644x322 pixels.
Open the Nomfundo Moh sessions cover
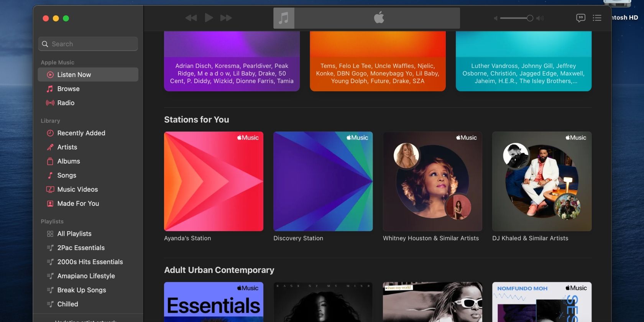(x=542, y=302)
